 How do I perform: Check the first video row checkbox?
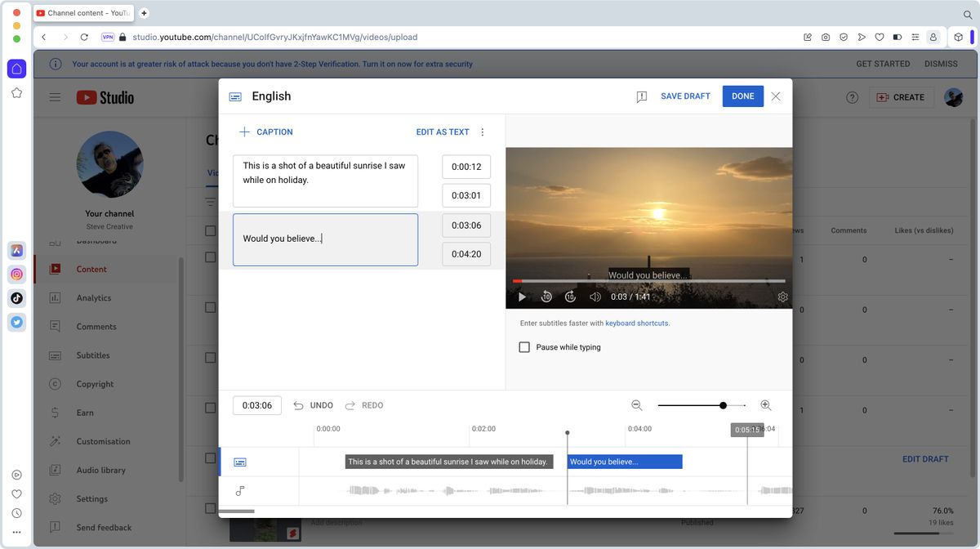pos(210,230)
